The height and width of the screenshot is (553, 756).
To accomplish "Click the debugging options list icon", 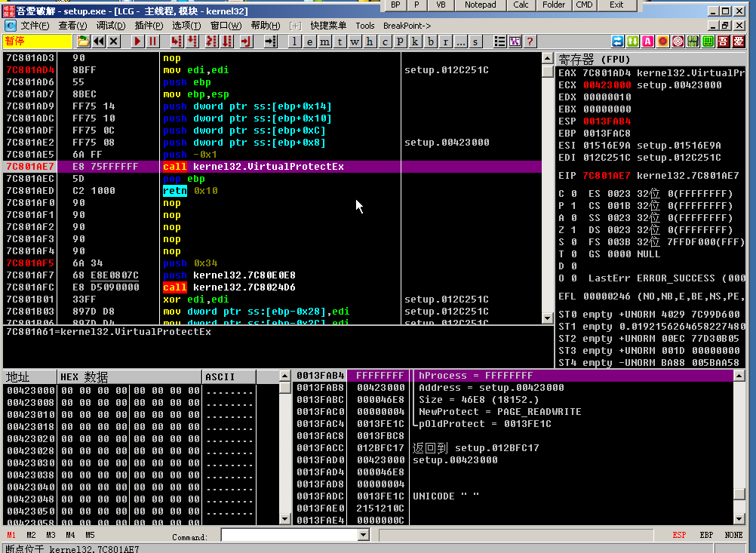I will 500,41.
